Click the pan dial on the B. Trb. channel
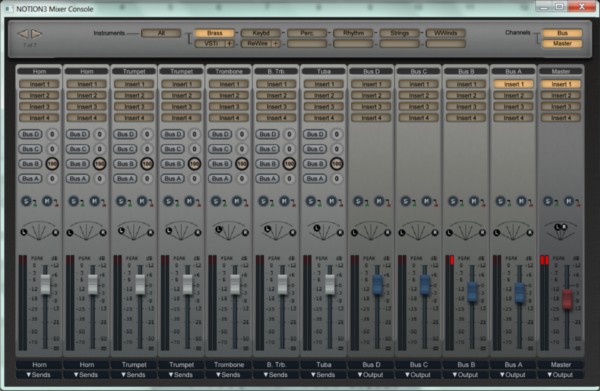The height and width of the screenshot is (391, 600). click(277, 231)
